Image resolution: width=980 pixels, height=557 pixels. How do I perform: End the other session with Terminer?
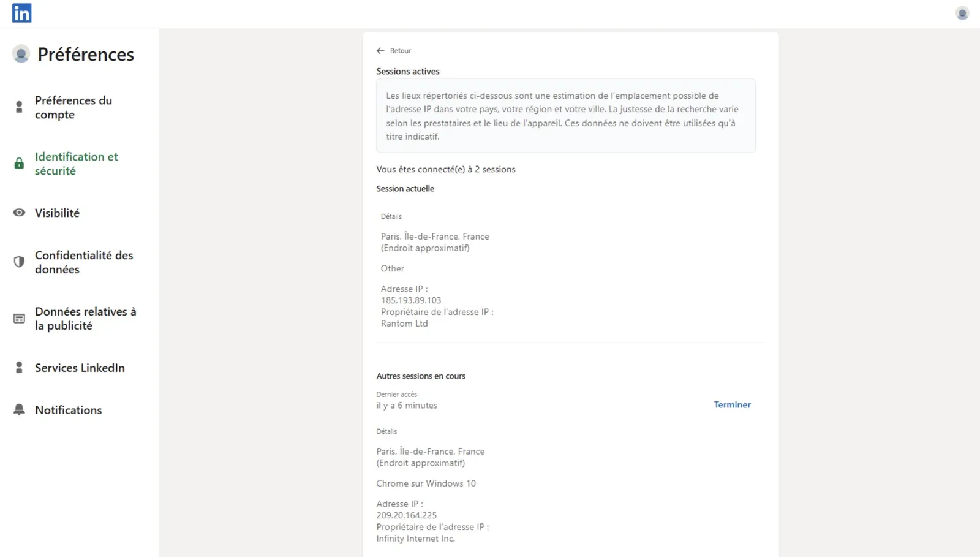click(x=732, y=404)
